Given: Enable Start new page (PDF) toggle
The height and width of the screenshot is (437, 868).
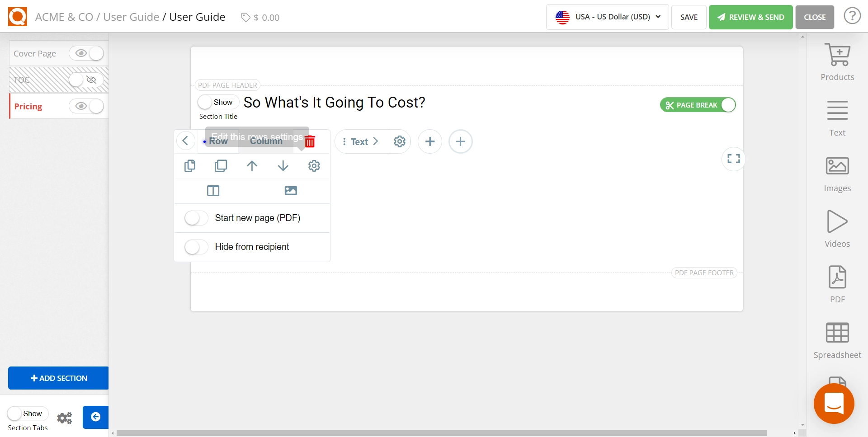Looking at the screenshot, I should tap(196, 218).
